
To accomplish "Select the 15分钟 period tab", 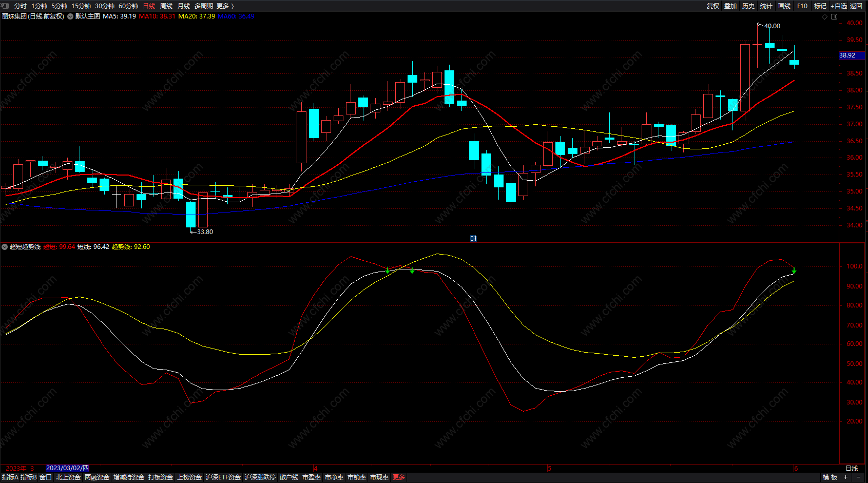I will click(x=81, y=6).
